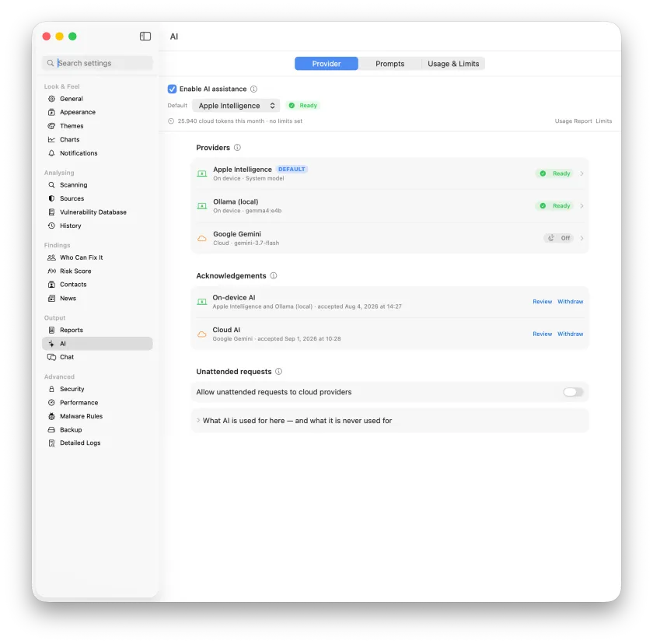Open Apple Intelligence provider row chevron

click(x=581, y=173)
